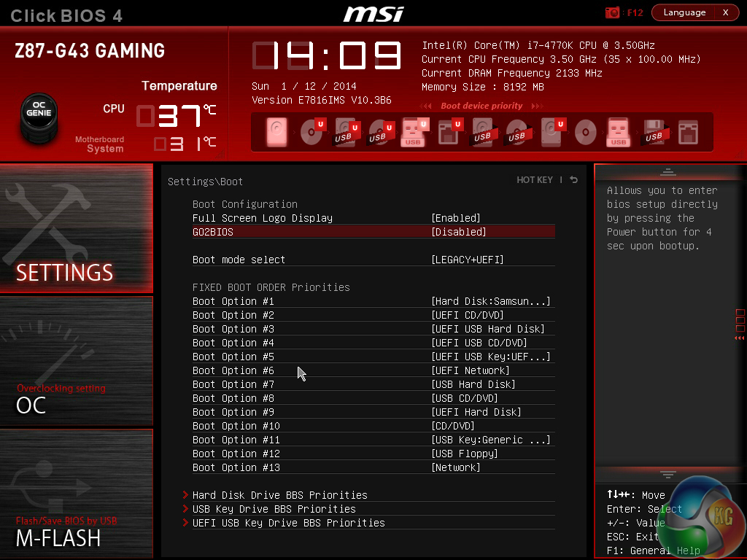Open the Language selector
This screenshot has height=560, width=747.
click(x=684, y=12)
